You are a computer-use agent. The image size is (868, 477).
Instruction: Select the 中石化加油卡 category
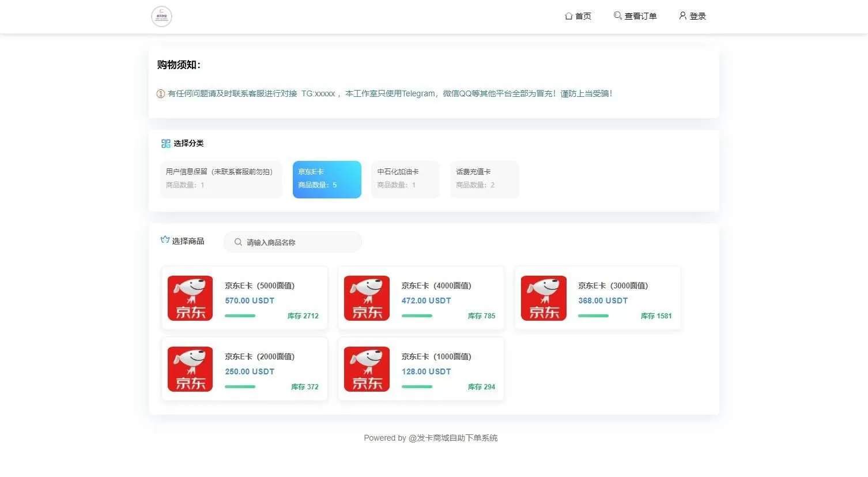(405, 179)
